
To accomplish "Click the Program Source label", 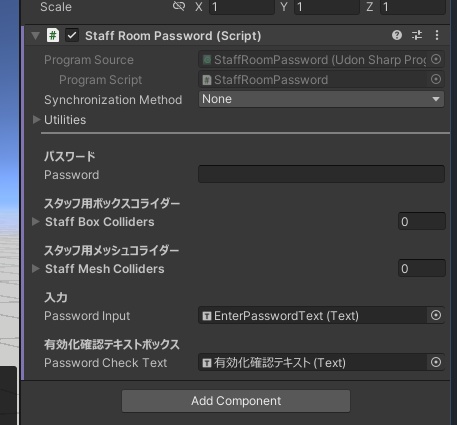I will click(89, 60).
